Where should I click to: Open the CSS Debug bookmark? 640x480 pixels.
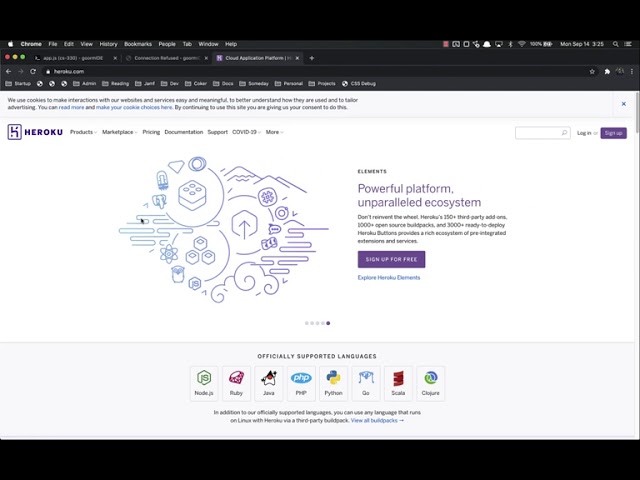[359, 84]
